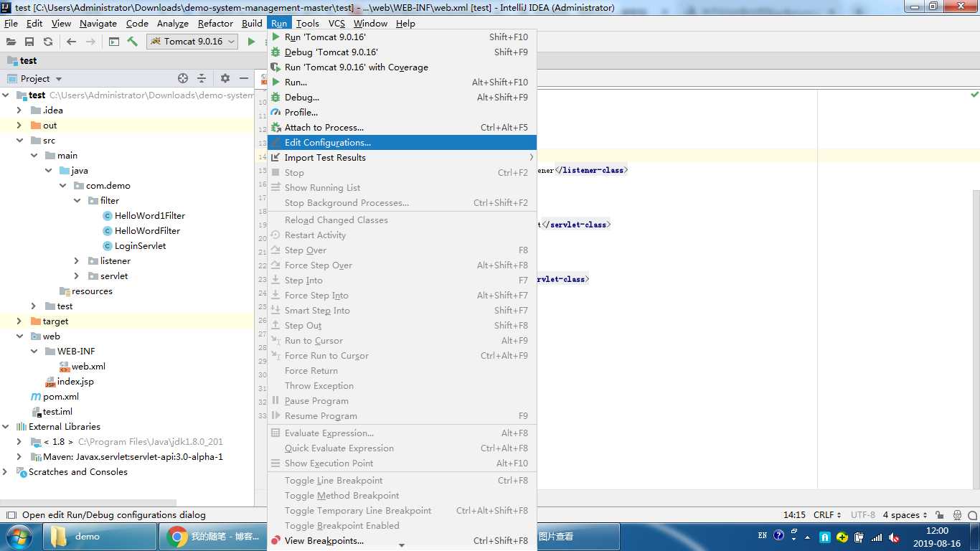Navigate Back with the left arrow icon
Screen dimensions: 980x551
point(71,42)
